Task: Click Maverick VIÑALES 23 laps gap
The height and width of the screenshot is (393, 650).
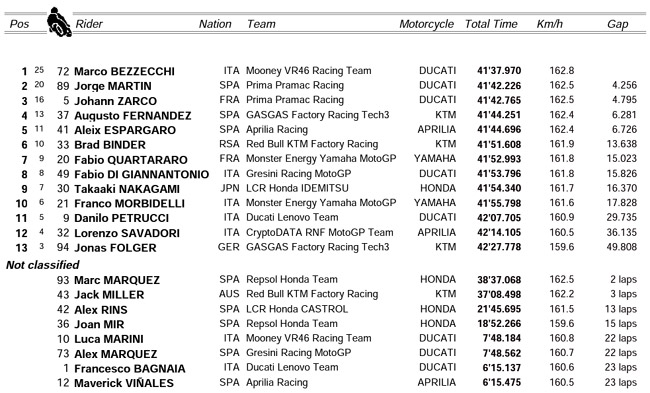Action: click(621, 382)
